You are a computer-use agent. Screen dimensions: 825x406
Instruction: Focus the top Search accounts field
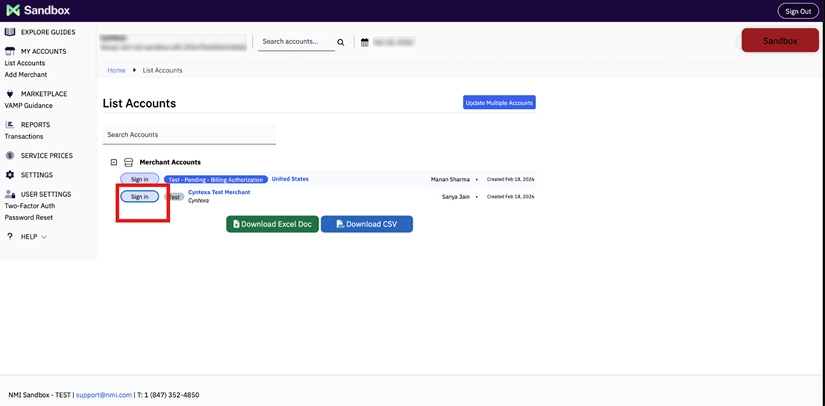(x=296, y=42)
